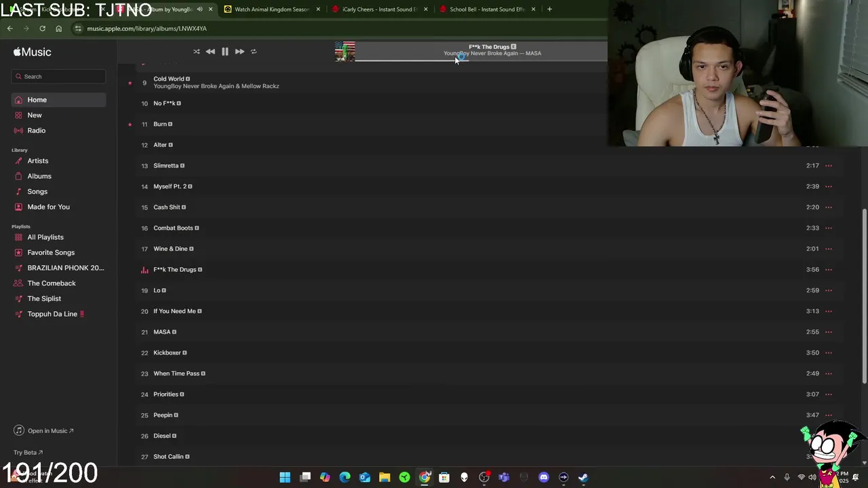Open Discord from taskbar
This screenshot has width=868, height=488.
click(543, 477)
